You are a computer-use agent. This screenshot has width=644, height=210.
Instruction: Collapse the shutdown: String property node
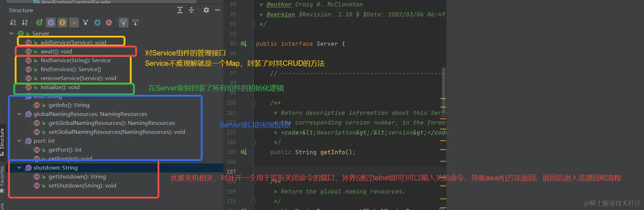19,167
